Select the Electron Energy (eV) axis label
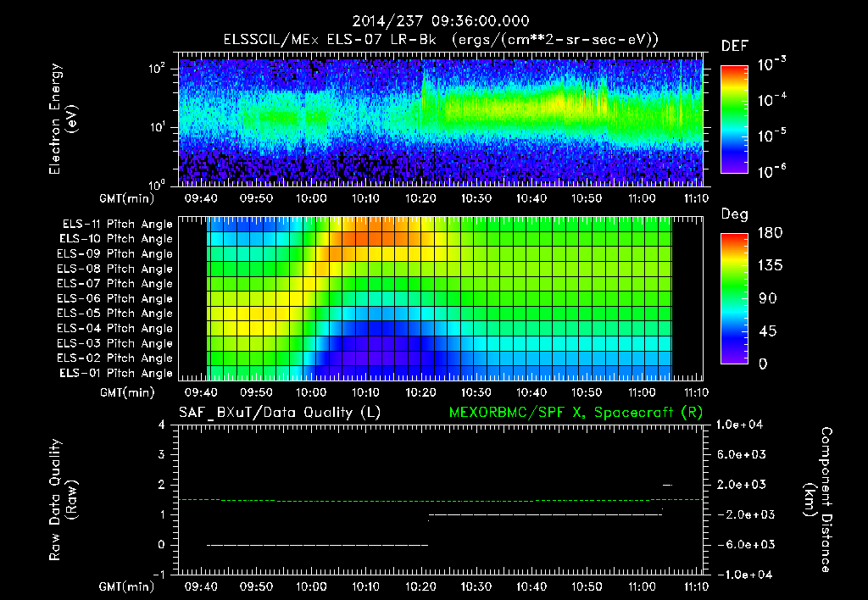 point(62,119)
